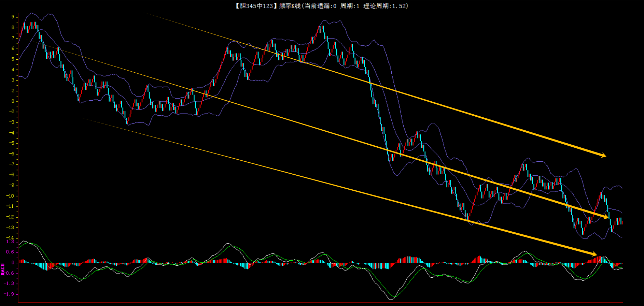644x306 pixels.
Task: Click the magenta MACD indicator label
Action: point(3,269)
